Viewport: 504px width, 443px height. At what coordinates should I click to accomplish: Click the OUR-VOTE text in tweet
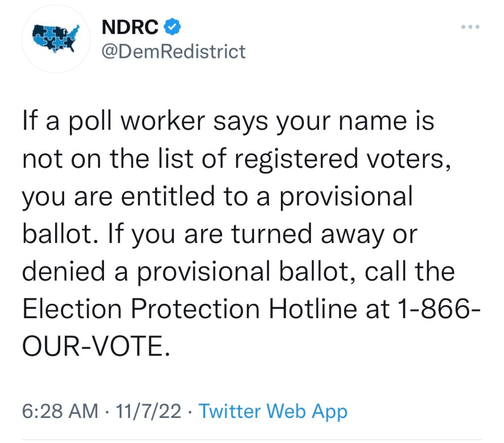point(92,348)
